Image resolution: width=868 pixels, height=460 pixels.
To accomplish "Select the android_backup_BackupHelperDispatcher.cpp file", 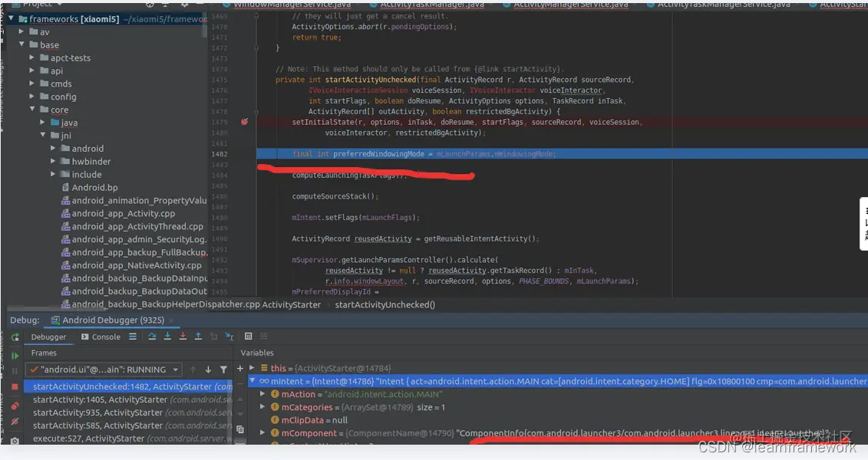I will (160, 304).
